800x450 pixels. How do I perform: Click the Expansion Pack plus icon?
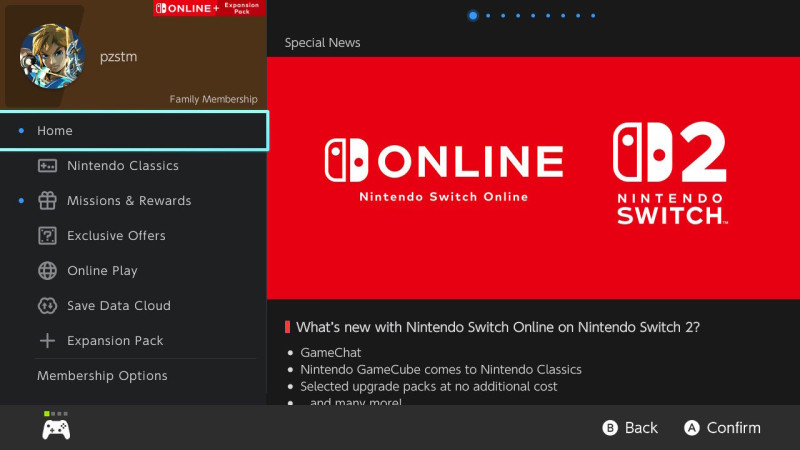pyautogui.click(x=47, y=341)
